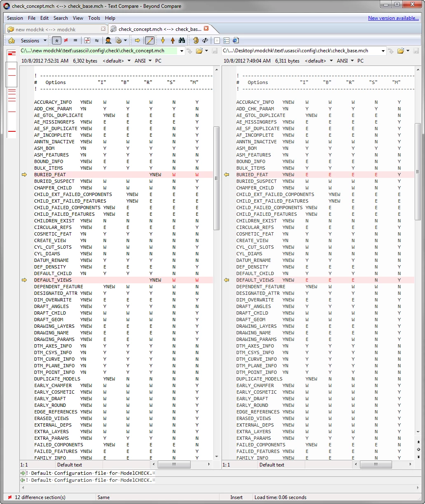This screenshot has height=504, width=425.
Task: Click the right pane Save disk icon
Action: [x=416, y=51]
